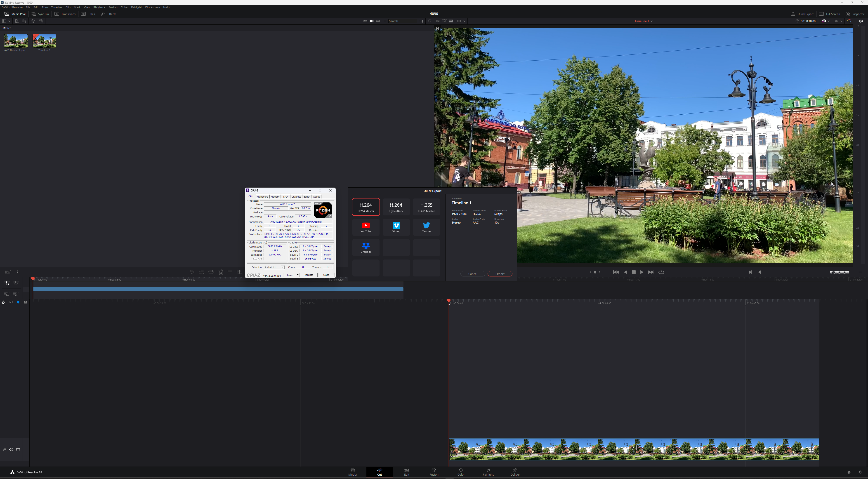Open the Socket #1 selection dropdown in CPU-Z
Image resolution: width=868 pixels, height=479 pixels.
click(x=274, y=267)
